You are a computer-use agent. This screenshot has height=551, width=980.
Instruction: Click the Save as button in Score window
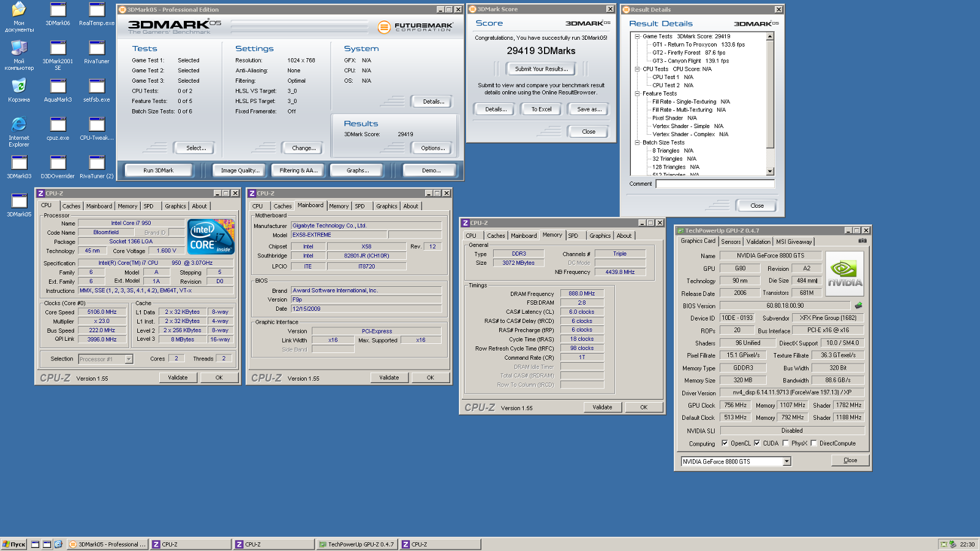tap(589, 109)
